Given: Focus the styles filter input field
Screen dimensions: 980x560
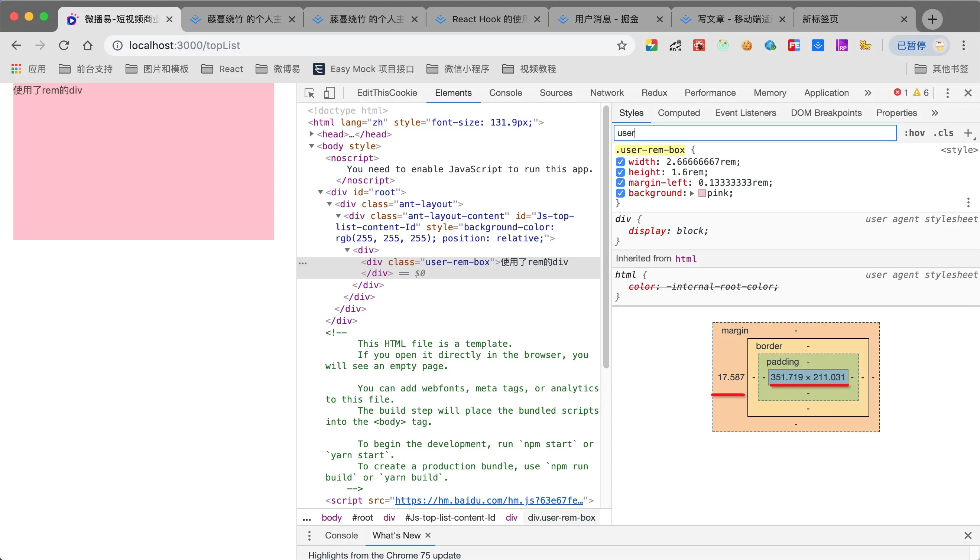Looking at the screenshot, I should (x=754, y=133).
